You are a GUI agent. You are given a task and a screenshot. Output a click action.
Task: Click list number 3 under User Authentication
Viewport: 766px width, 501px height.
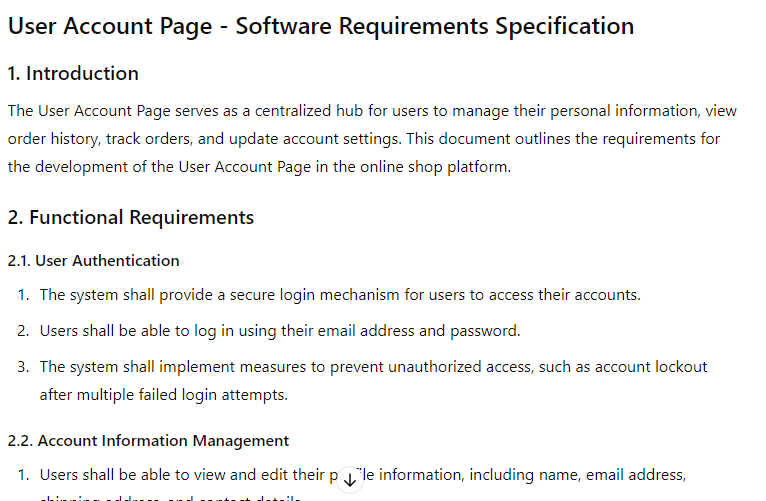coord(23,367)
